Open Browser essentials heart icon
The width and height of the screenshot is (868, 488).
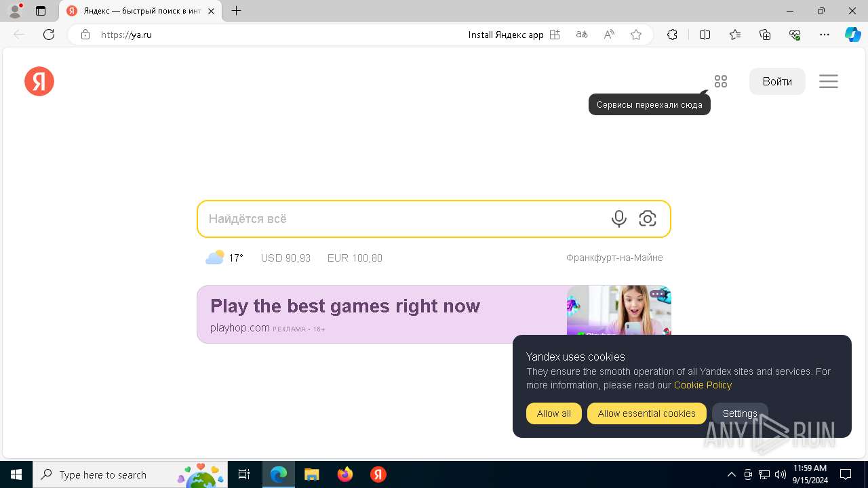(x=795, y=35)
